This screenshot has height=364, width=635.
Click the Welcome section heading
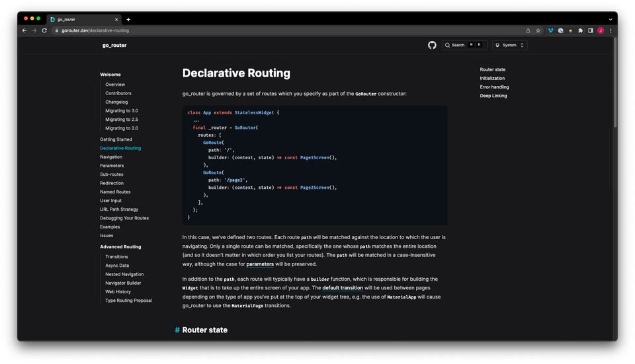[x=110, y=75]
